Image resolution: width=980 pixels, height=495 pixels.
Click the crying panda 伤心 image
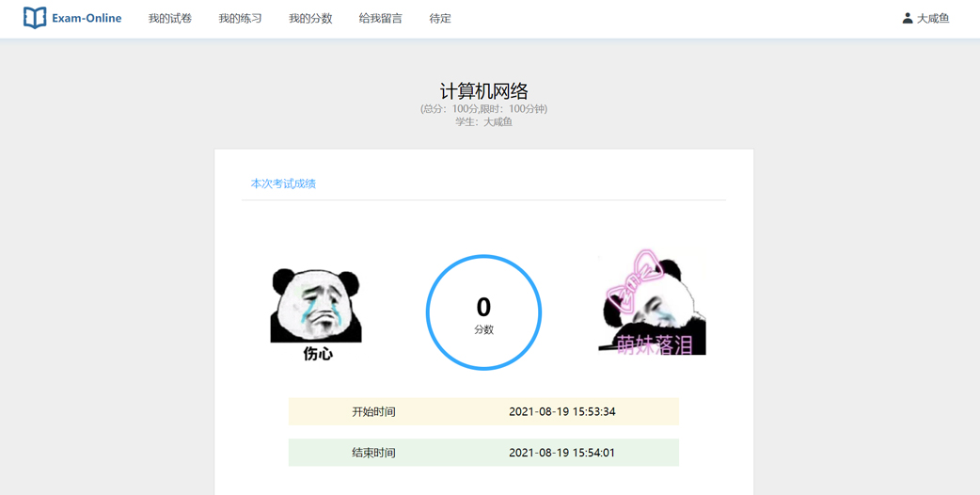click(x=316, y=312)
